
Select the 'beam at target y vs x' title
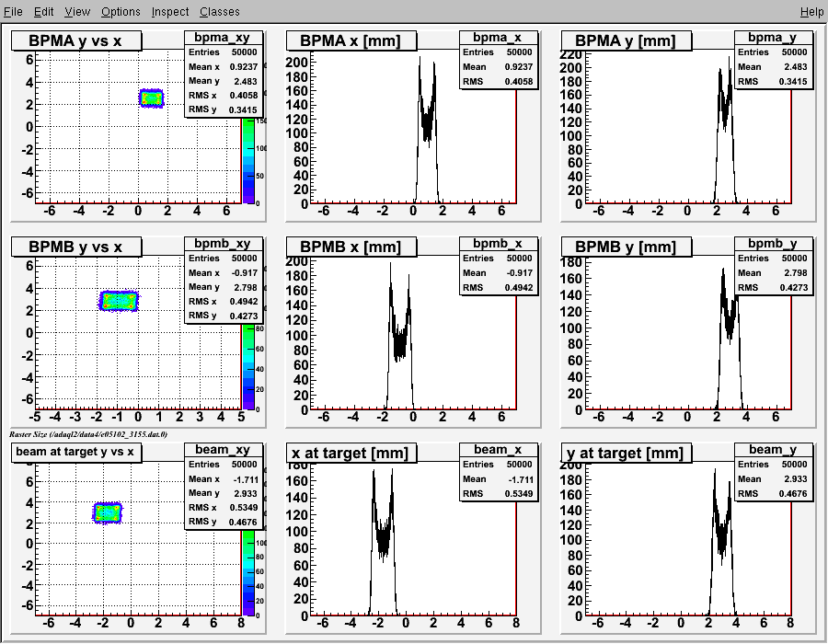point(76,452)
